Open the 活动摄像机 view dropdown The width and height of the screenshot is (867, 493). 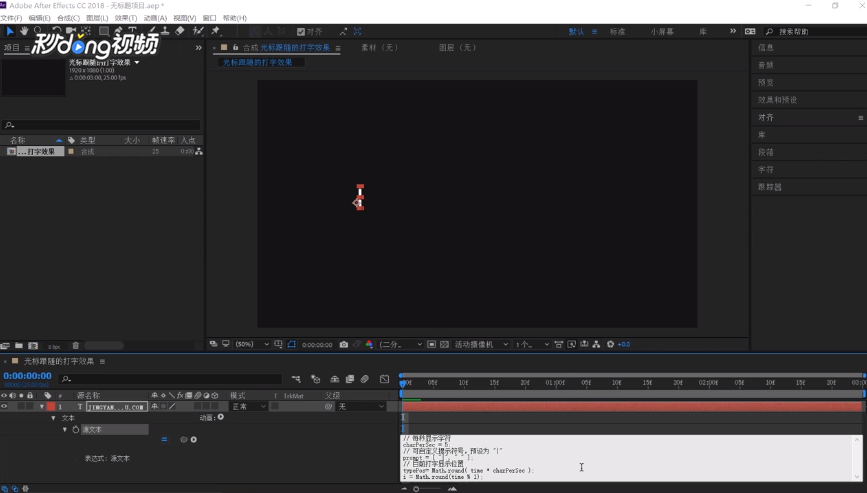[481, 344]
